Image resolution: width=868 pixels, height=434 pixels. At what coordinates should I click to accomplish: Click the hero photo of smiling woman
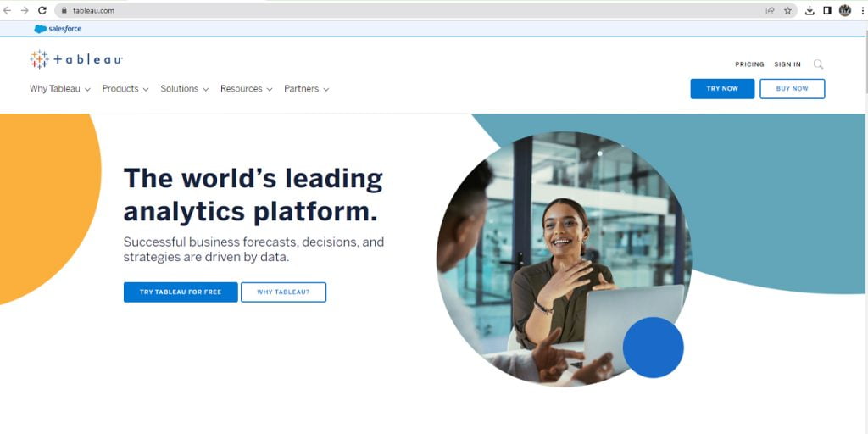(564, 258)
